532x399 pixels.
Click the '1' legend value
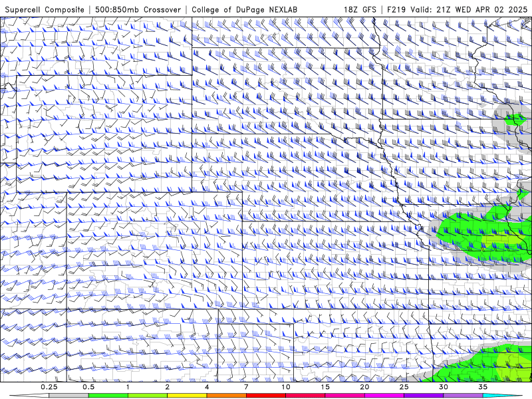click(x=128, y=387)
